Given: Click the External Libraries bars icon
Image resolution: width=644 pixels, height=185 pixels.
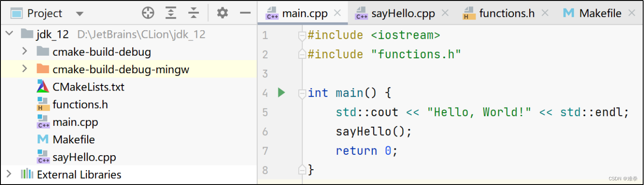Looking at the screenshot, I should pyautogui.click(x=27, y=174).
